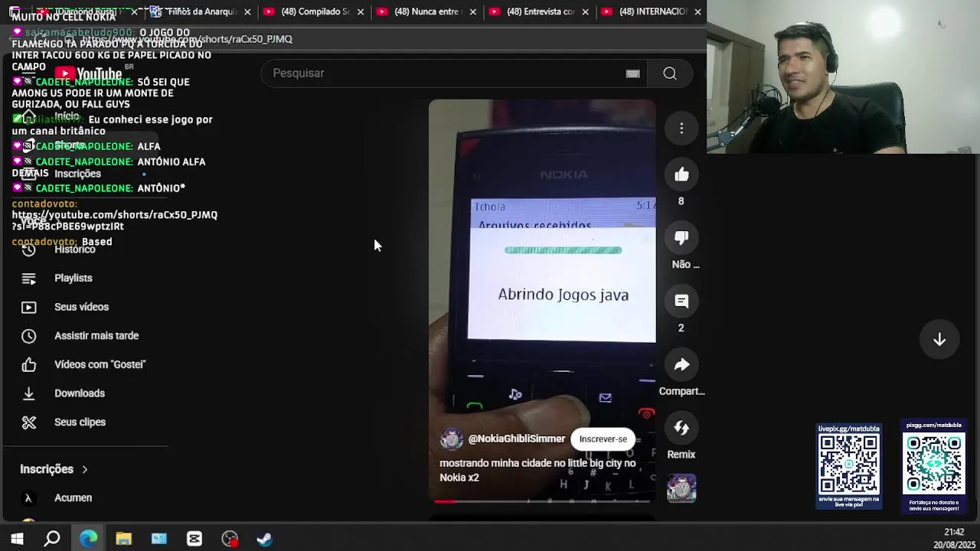
Task: Open Windows taskbar search
Action: tap(52, 539)
